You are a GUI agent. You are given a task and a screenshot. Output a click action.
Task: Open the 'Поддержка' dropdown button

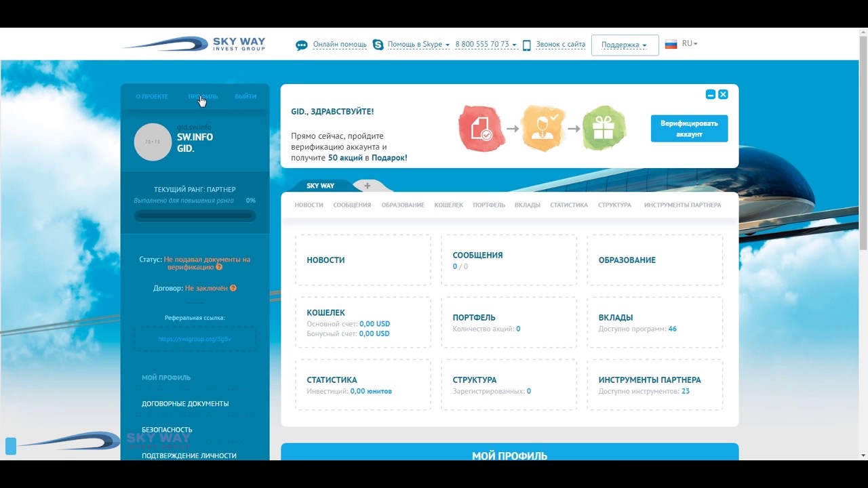pyautogui.click(x=625, y=45)
